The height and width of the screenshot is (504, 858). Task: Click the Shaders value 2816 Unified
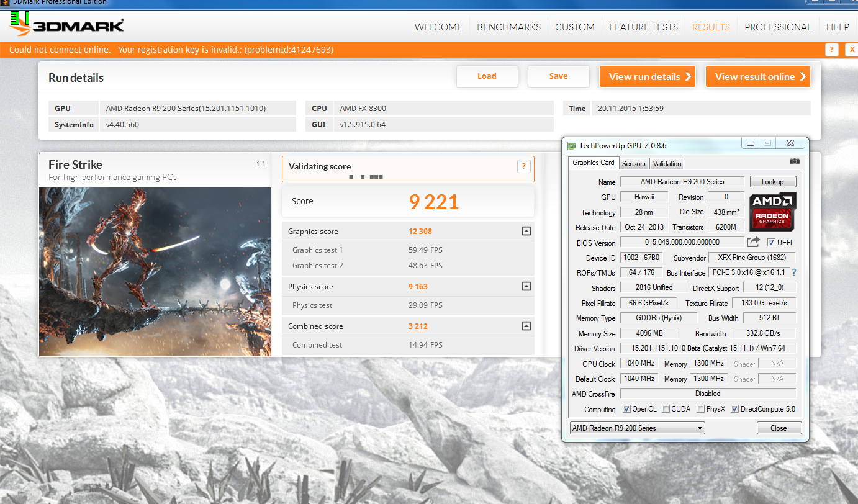(x=654, y=288)
